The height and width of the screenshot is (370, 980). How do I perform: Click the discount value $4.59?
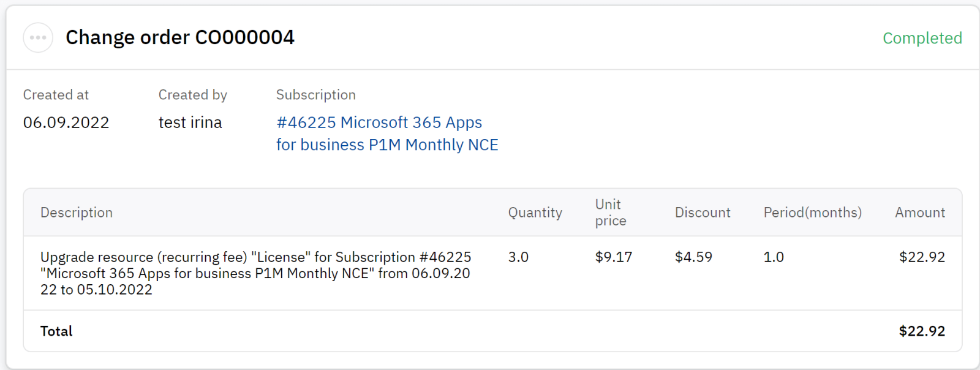[693, 257]
